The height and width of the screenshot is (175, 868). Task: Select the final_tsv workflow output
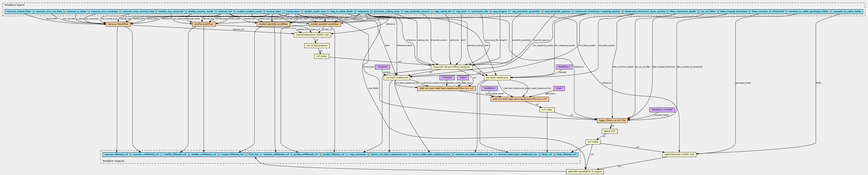(x=253, y=155)
